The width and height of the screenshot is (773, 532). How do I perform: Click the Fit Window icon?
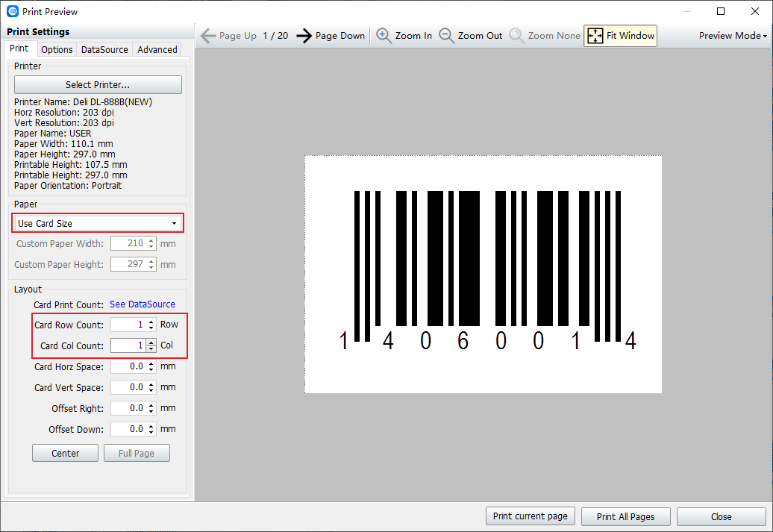point(595,36)
